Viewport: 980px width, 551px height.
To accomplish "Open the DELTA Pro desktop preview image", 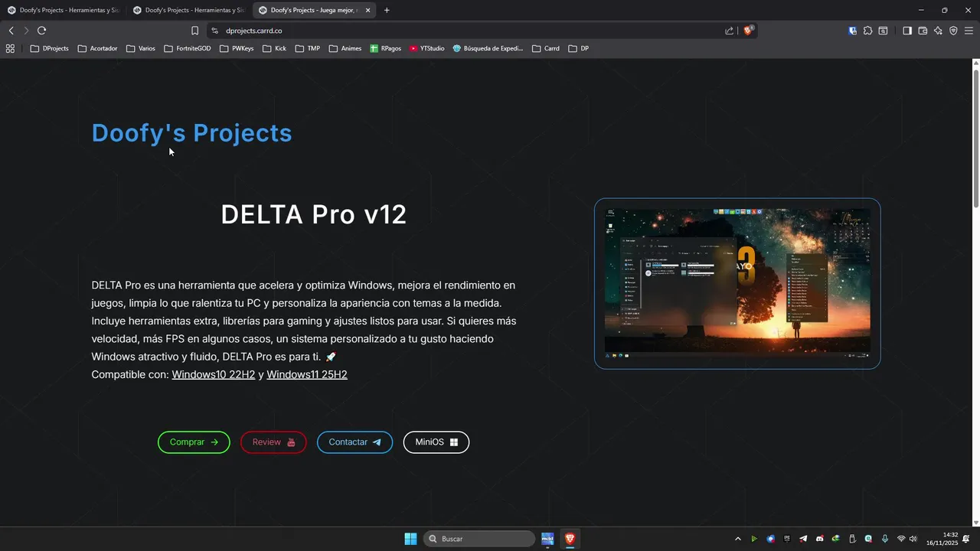I will (737, 284).
